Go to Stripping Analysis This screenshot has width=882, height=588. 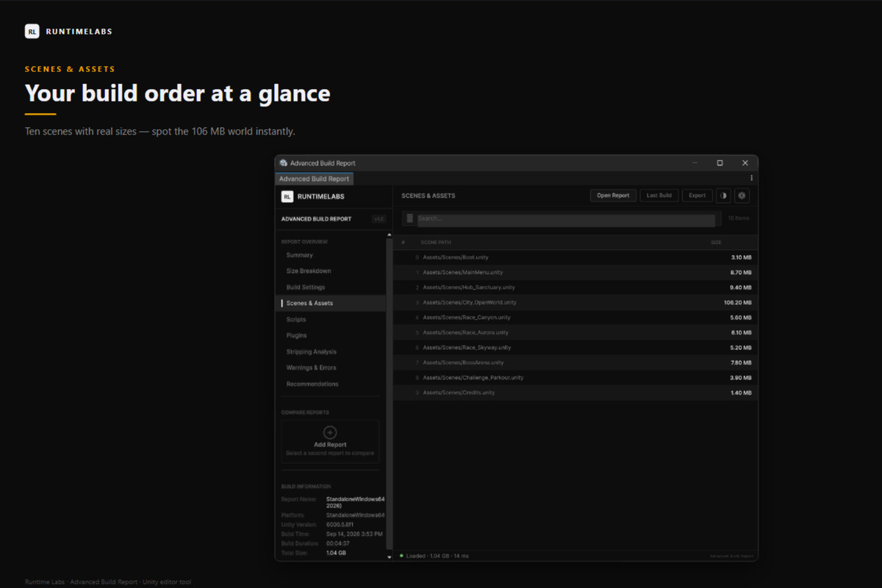(x=331, y=352)
